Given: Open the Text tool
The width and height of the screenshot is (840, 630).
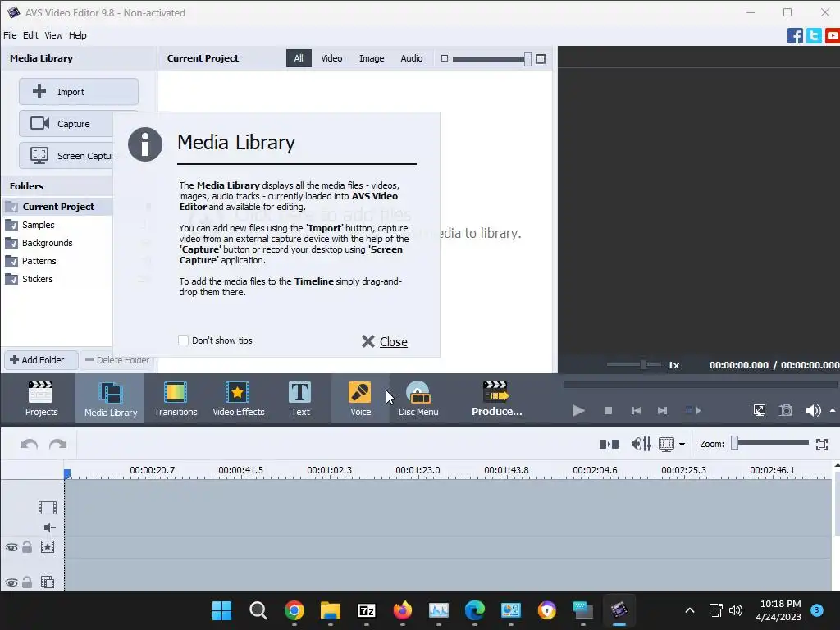Looking at the screenshot, I should [300, 399].
